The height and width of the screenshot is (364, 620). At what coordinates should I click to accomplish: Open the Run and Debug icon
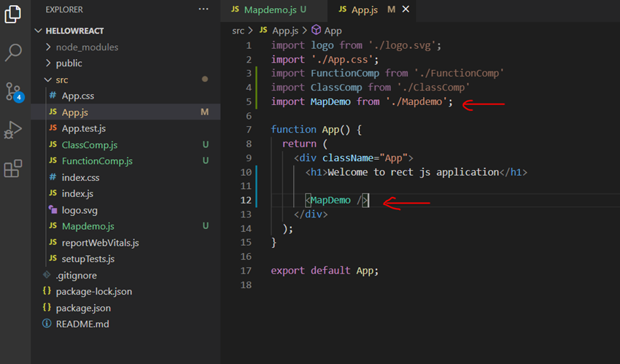pos(13,131)
